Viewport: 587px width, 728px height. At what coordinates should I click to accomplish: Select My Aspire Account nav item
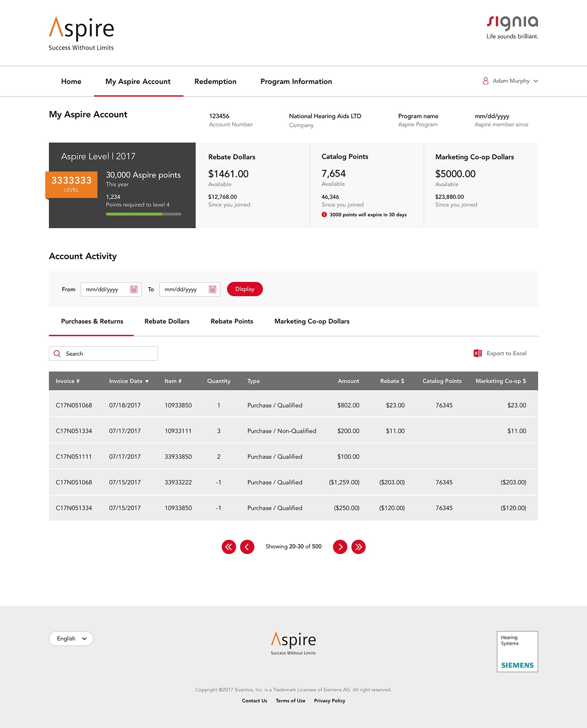[138, 81]
